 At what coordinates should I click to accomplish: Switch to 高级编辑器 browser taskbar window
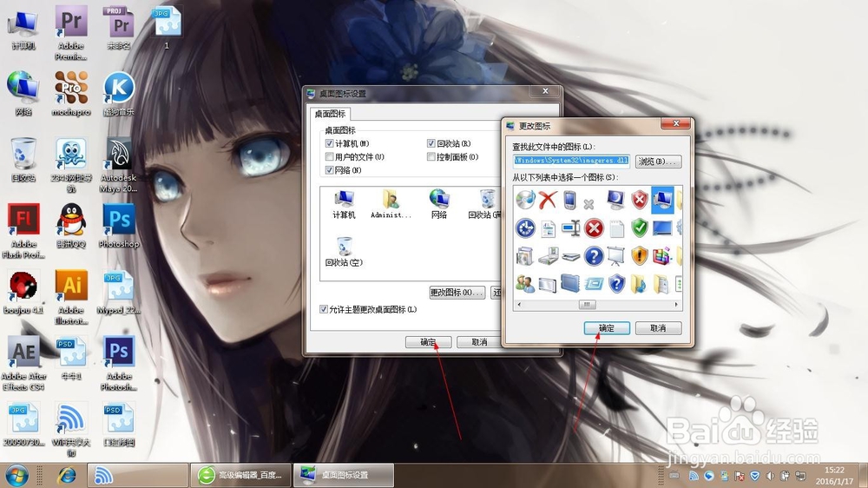[x=240, y=475]
